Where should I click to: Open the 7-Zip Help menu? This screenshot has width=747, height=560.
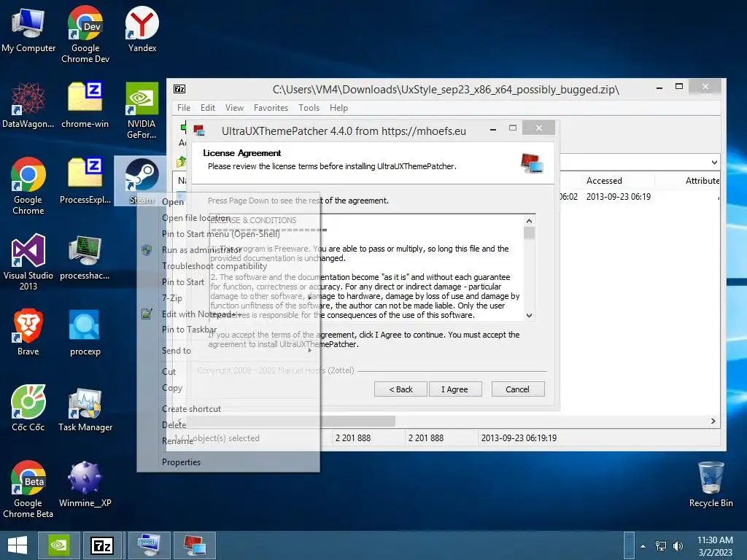338,108
